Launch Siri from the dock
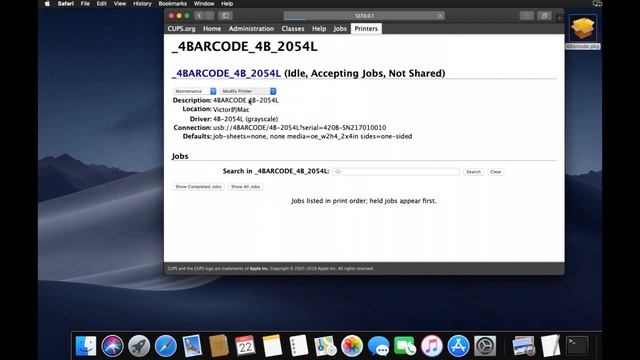The width and height of the screenshot is (640, 360). coord(112,346)
